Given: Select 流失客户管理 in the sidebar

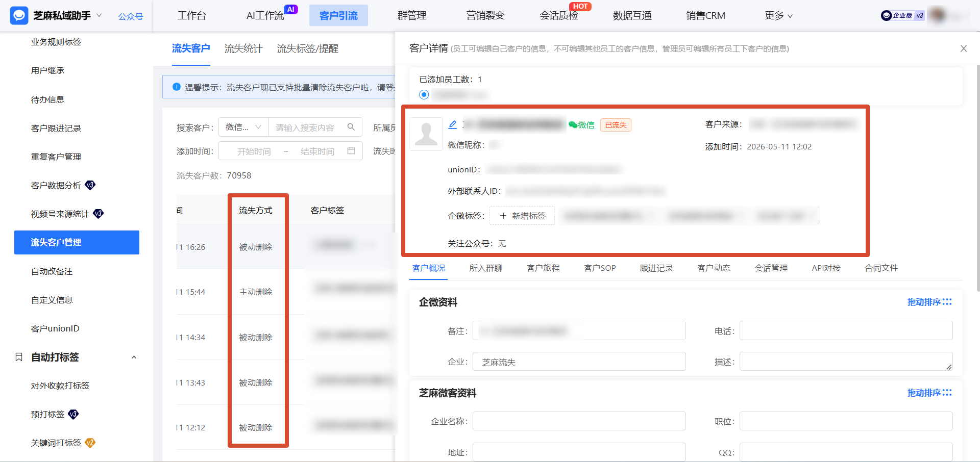Looking at the screenshot, I should [x=77, y=242].
